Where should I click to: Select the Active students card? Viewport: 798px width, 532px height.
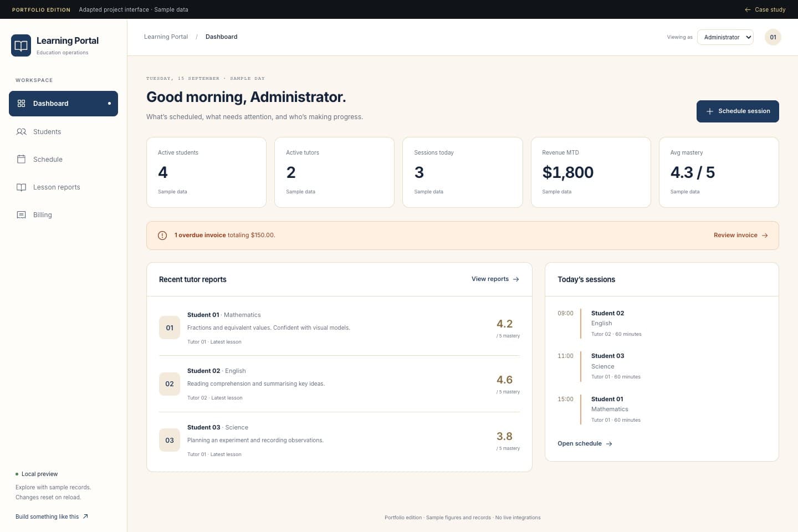(206, 172)
